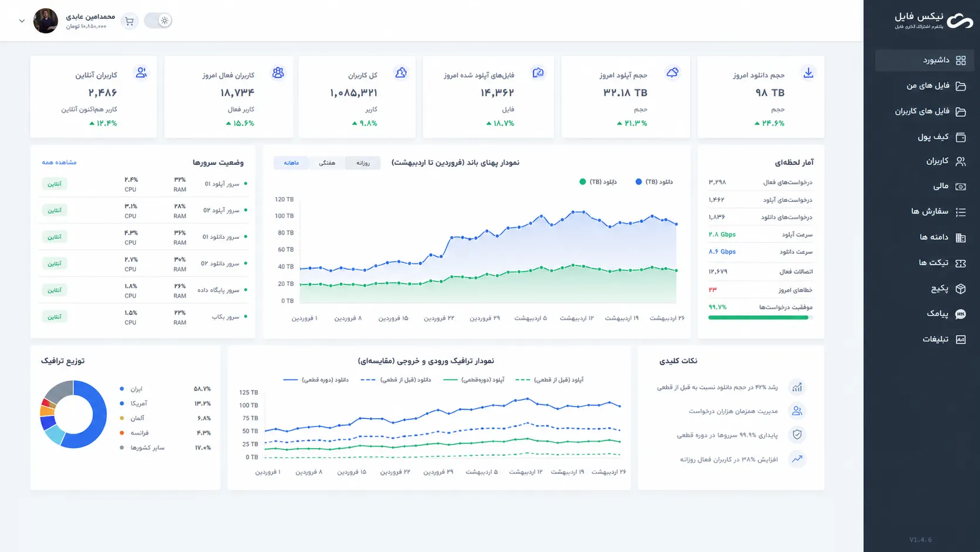980x552 pixels.
Task: Switch bandwidth chart to روزانه tab
Action: click(363, 163)
